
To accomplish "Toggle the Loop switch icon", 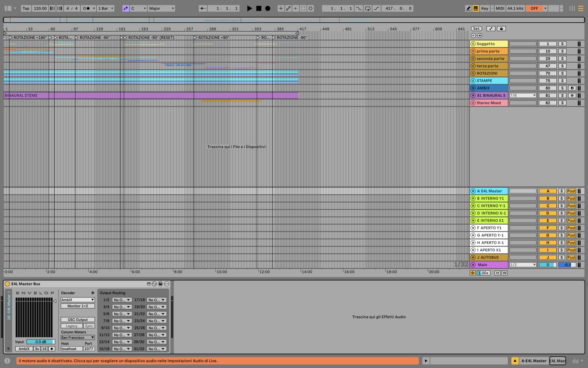I will click(368, 8).
